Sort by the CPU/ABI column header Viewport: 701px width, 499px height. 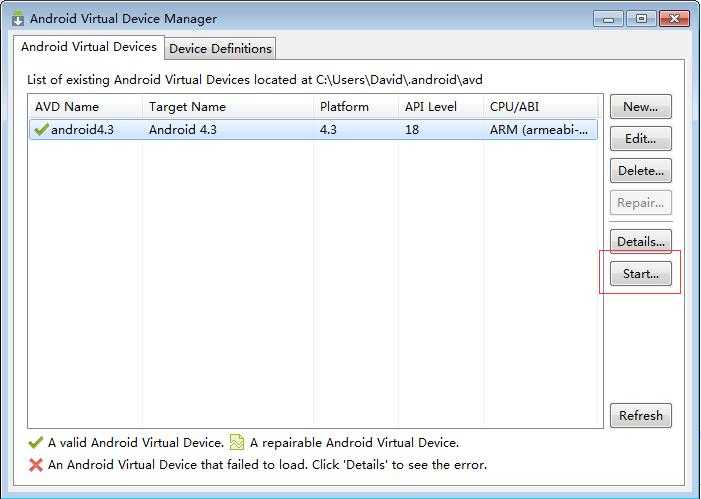(x=541, y=107)
